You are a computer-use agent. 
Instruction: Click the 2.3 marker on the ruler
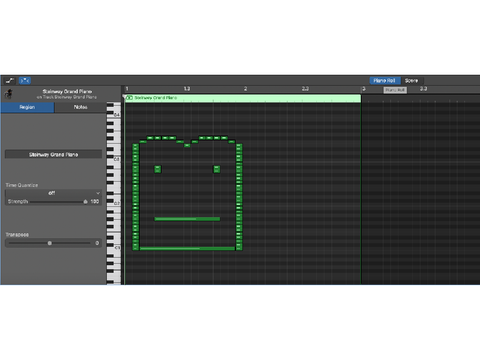click(x=305, y=89)
